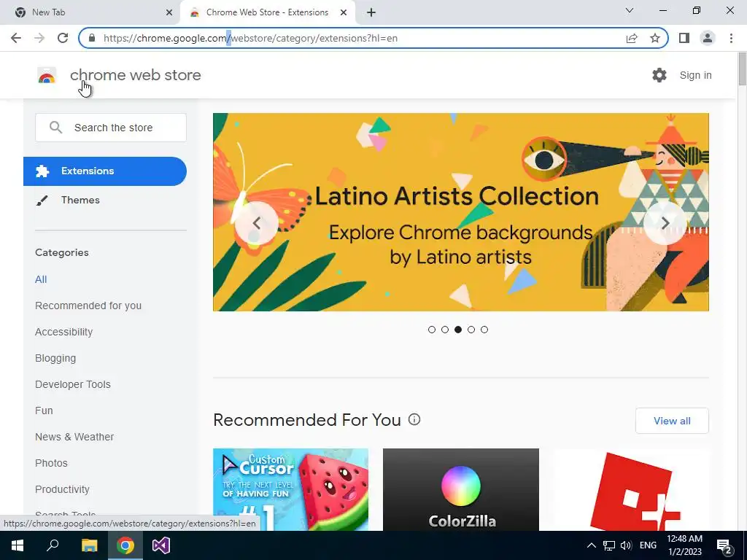Open File Explorer from the taskbar
Screen dimensions: 747x560
pos(89,545)
